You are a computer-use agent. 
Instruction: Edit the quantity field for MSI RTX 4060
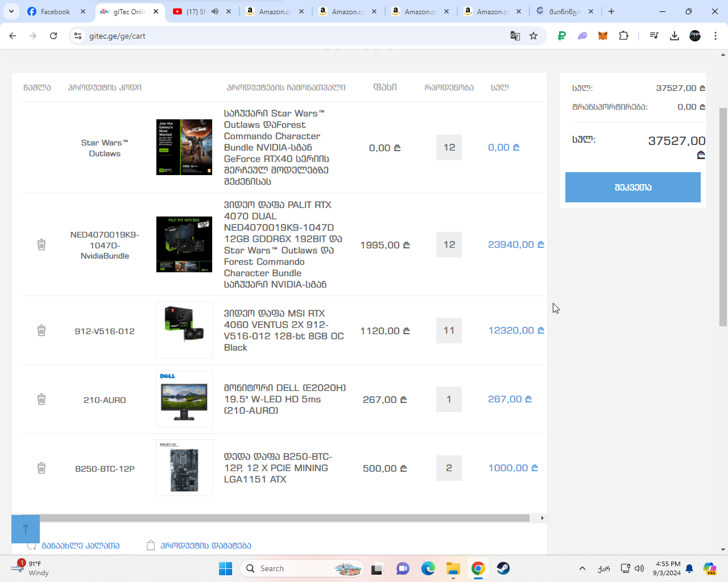coord(449,331)
